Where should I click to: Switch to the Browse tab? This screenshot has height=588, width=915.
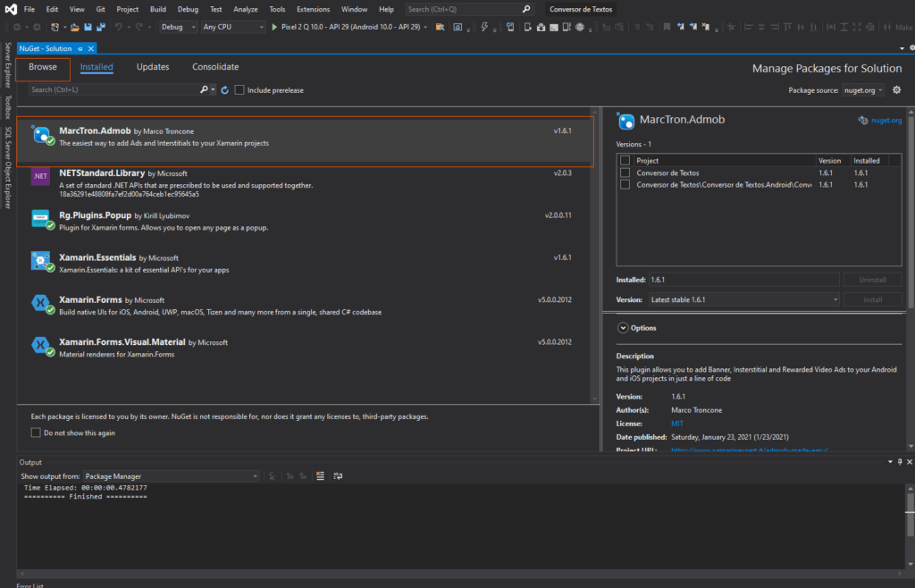(x=43, y=67)
